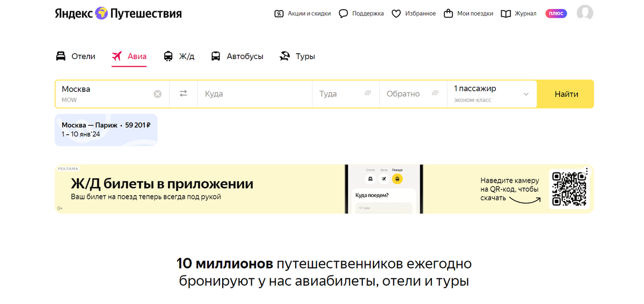Click the Куда destination field

(255, 94)
